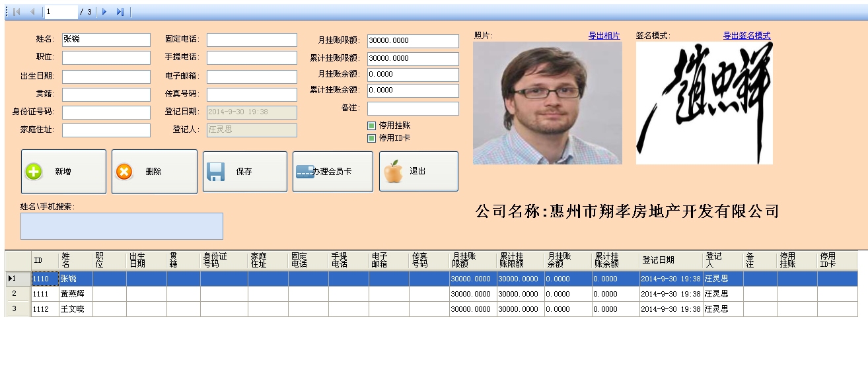Screen dimensions: 868x389
Task: Click the green plus 新增 button
Action: click(x=63, y=172)
